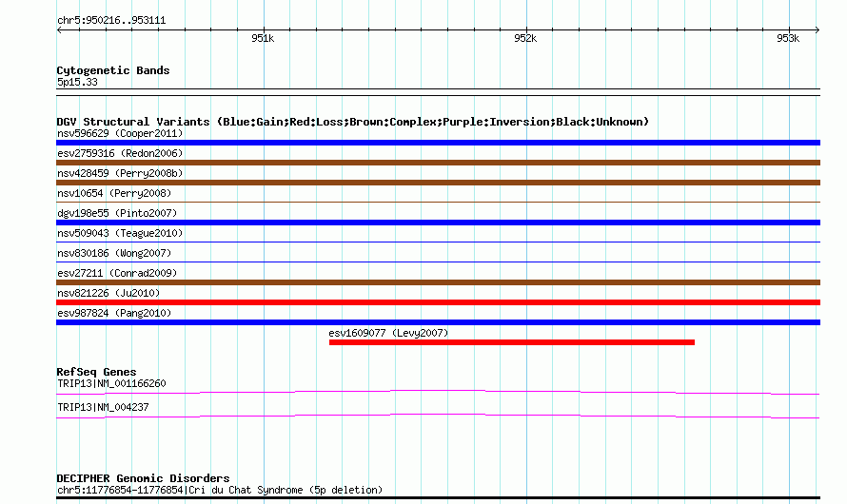Select the nsv428459 (Perry2008b) label
This screenshot has height=504, width=847.
pyautogui.click(x=120, y=173)
